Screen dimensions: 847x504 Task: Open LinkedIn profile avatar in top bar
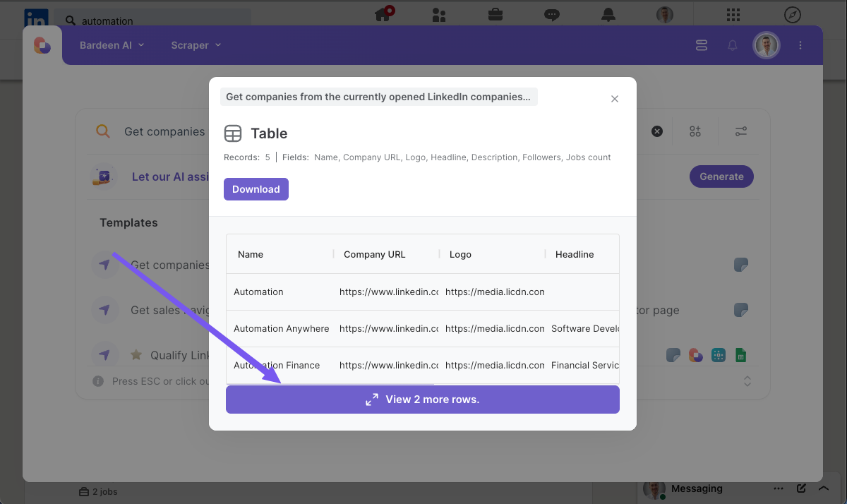coord(664,14)
